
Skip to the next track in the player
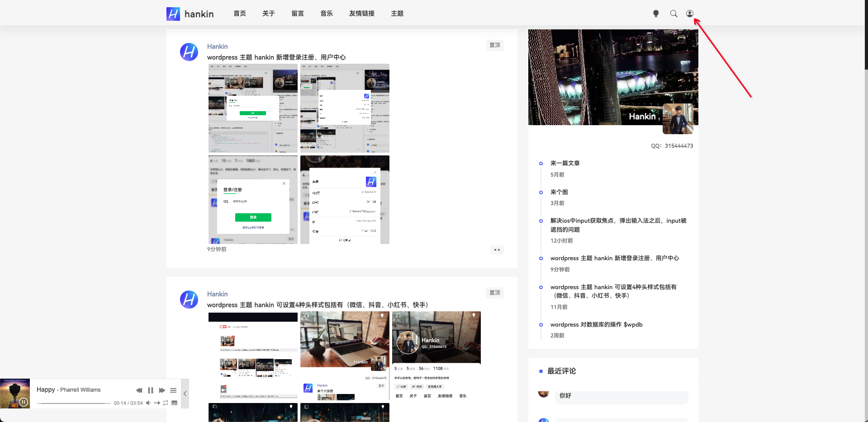[162, 390]
